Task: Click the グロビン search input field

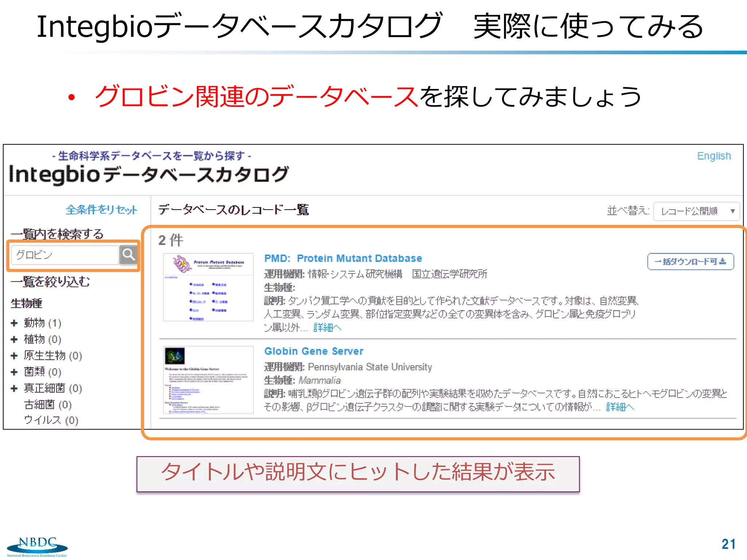Action: click(x=65, y=254)
